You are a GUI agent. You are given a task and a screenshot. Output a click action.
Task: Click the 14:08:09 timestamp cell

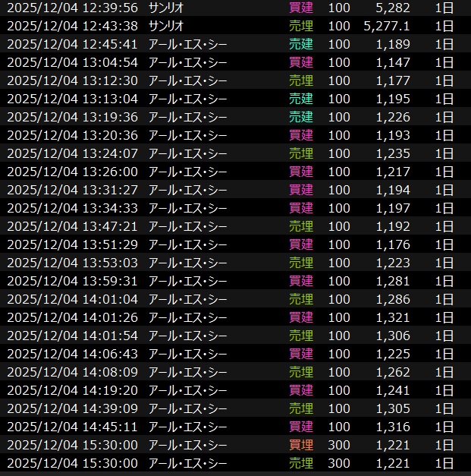coord(72,372)
